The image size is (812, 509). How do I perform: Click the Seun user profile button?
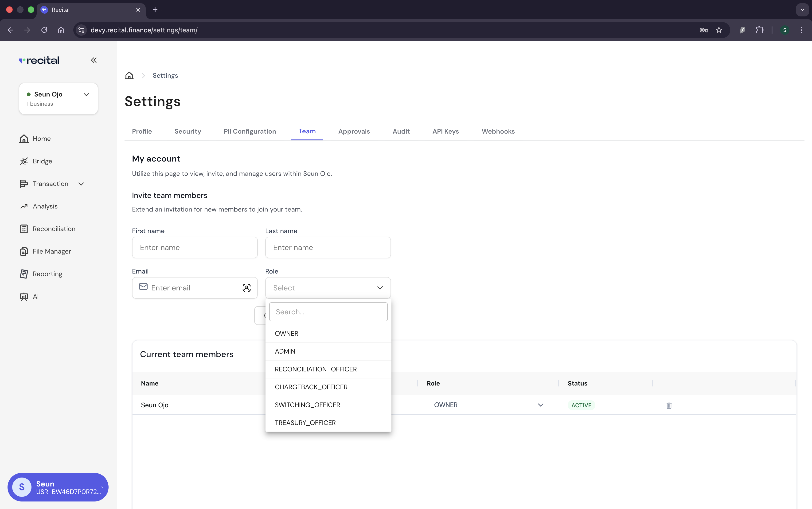(x=58, y=487)
